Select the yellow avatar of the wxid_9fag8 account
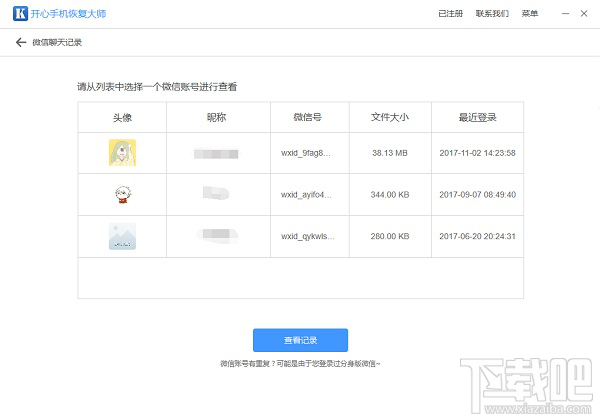Screen dimensions: 600x419 [122, 153]
